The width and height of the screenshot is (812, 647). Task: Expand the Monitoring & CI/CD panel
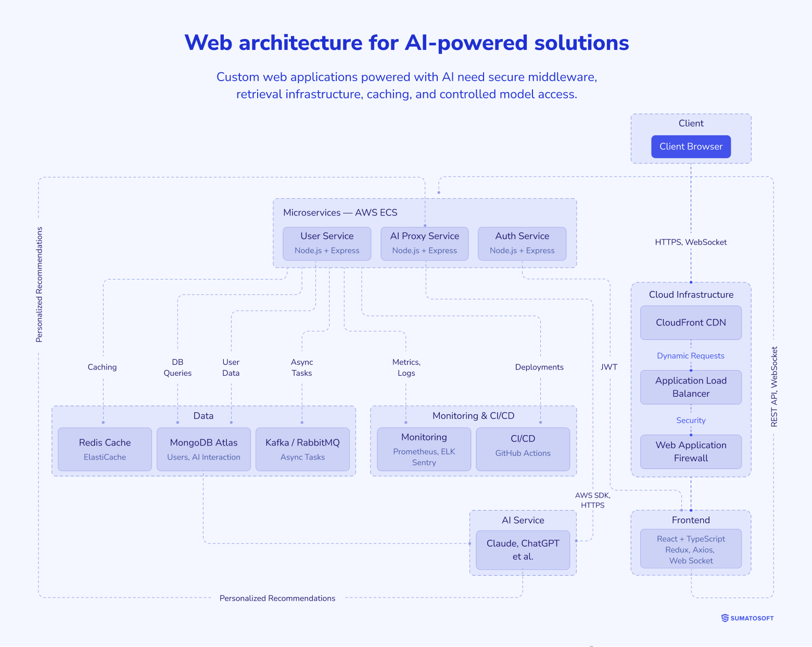473,415
